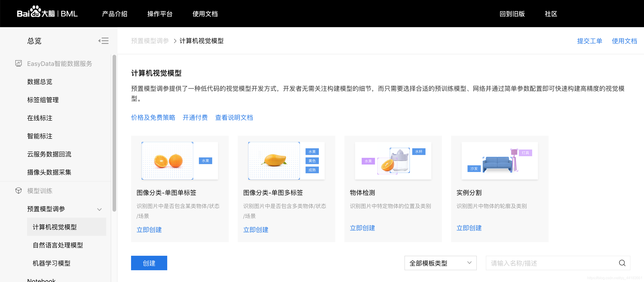Screen dimensions: 644x282
Task: Open 数据总览 in the sidebar
Action: (x=40, y=82)
